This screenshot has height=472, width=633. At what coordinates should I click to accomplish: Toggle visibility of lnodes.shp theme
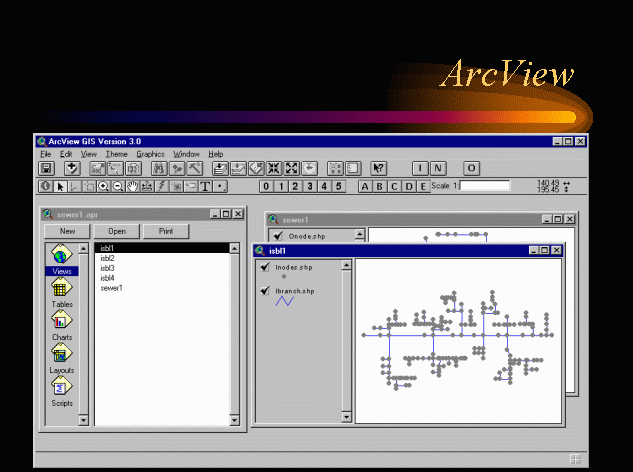tap(266, 268)
